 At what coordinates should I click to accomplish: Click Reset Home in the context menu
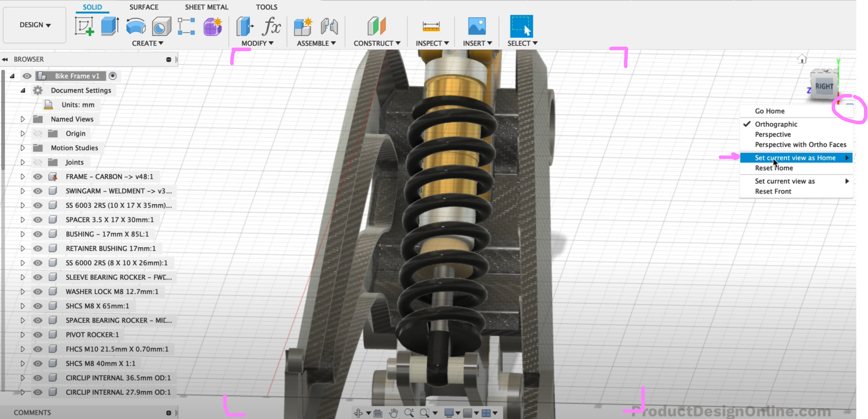click(774, 168)
